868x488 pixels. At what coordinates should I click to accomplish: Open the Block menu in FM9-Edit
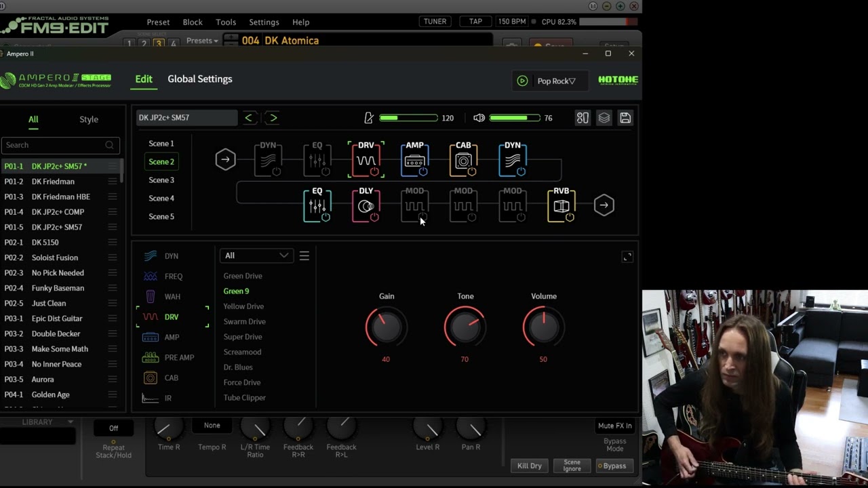click(193, 22)
